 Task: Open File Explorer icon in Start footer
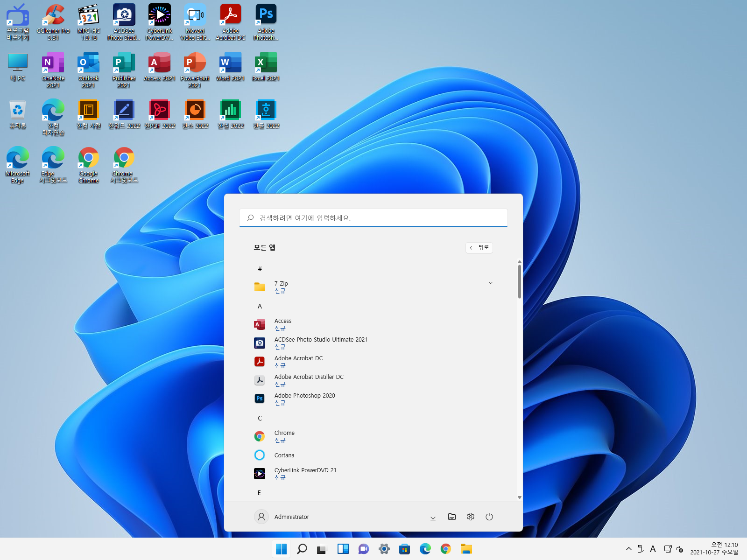(x=452, y=517)
